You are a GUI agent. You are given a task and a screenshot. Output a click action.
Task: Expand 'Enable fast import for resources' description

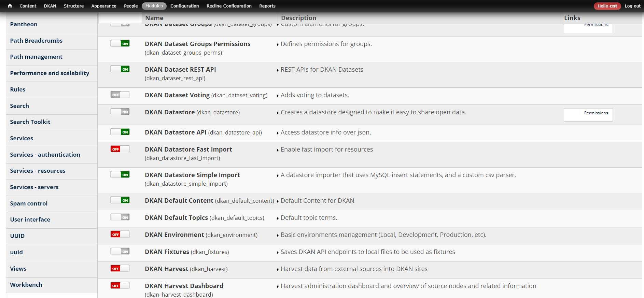click(x=325, y=150)
